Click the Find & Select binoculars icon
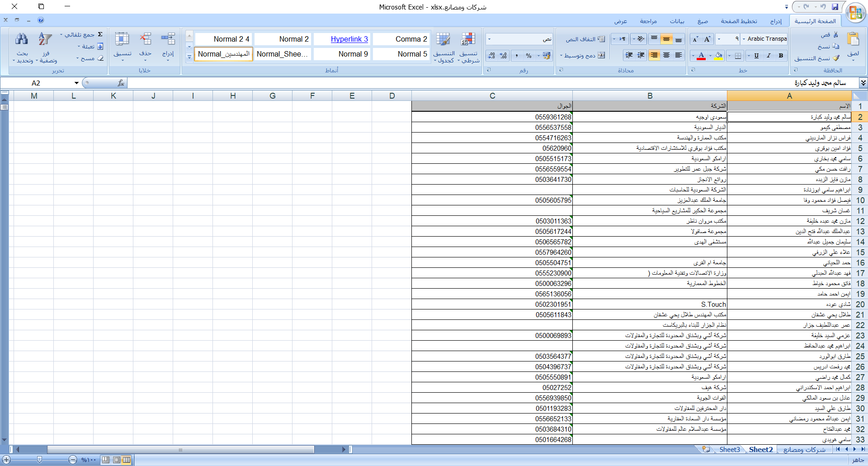Image resolution: width=868 pixels, height=466 pixels. click(22, 40)
